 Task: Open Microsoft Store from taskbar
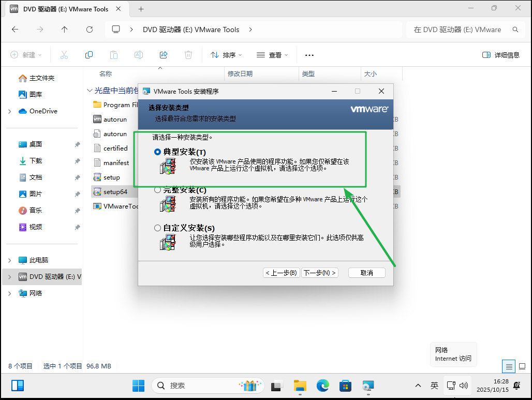(345, 386)
